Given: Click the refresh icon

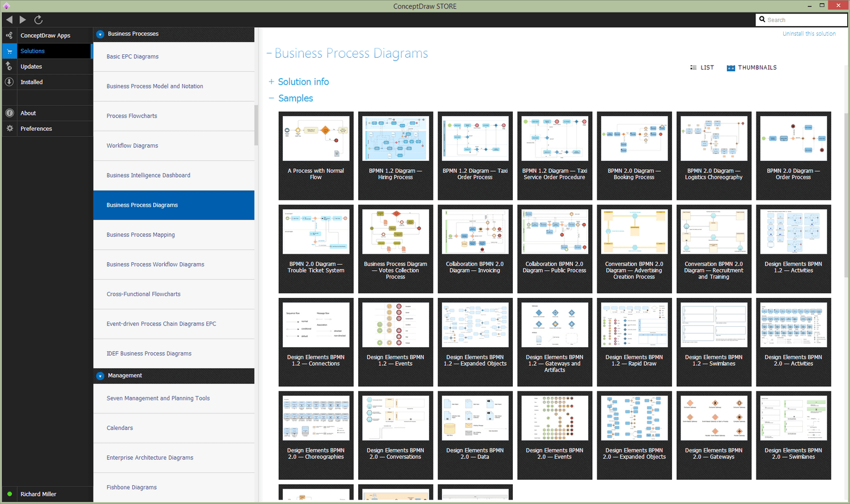Looking at the screenshot, I should point(39,20).
